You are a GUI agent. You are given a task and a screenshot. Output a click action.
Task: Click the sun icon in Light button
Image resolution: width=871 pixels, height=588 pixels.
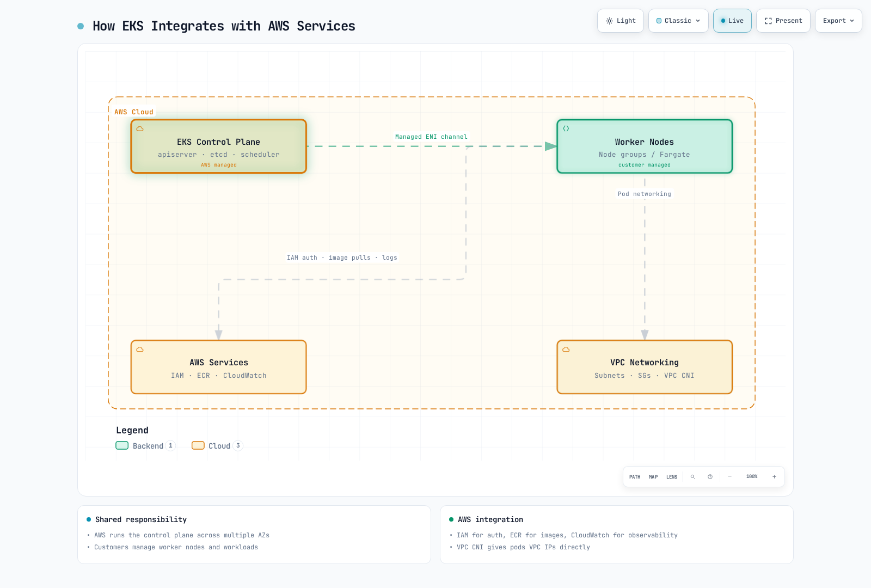(x=609, y=21)
